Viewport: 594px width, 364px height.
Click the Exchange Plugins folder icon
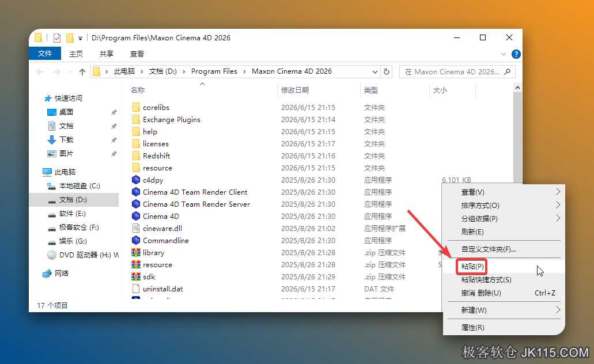[136, 119]
